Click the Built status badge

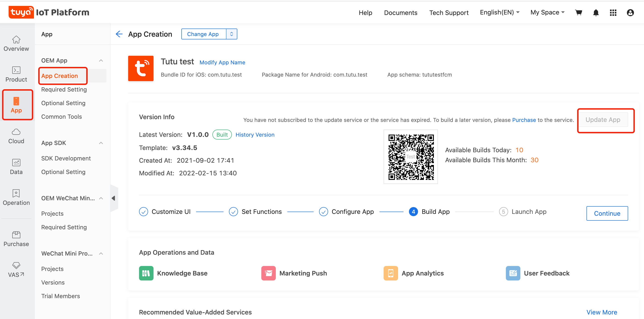point(222,135)
